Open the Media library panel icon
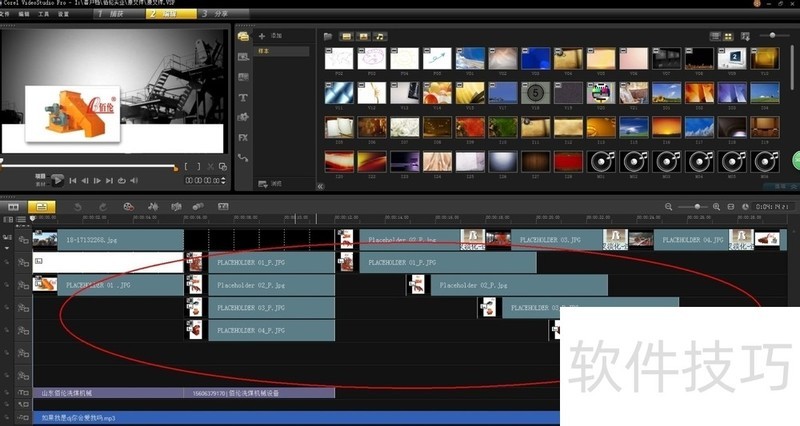Image resolution: width=800 pixels, height=426 pixels. [x=243, y=37]
